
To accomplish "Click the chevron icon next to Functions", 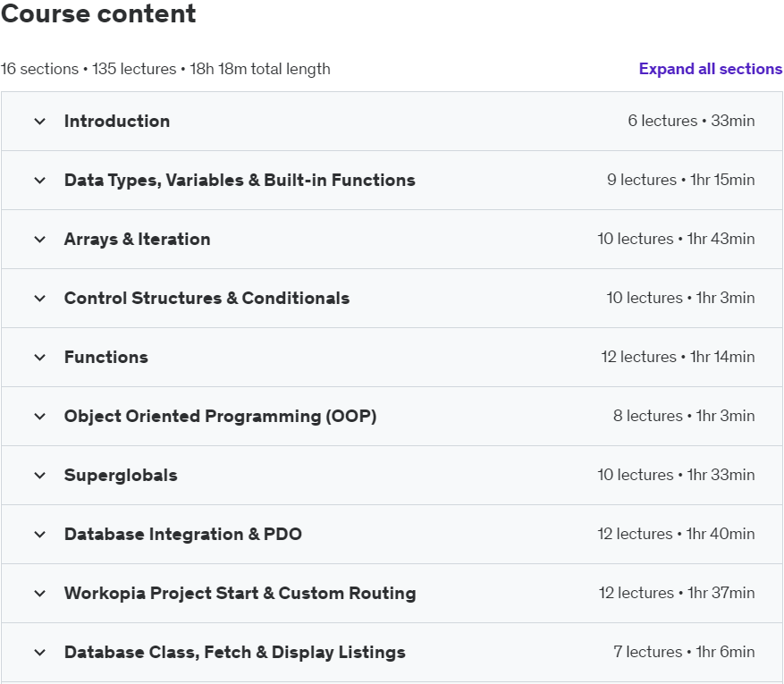I will point(39,358).
